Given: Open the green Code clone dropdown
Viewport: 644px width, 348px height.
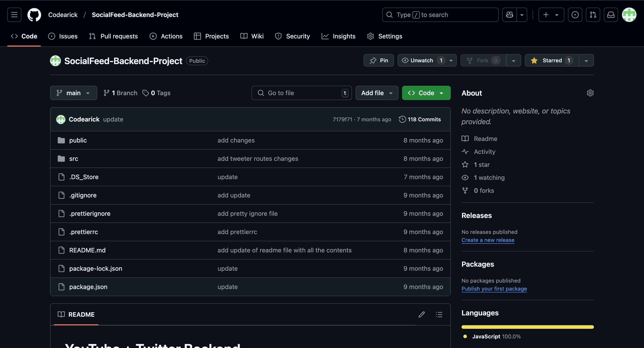Looking at the screenshot, I should click(426, 93).
